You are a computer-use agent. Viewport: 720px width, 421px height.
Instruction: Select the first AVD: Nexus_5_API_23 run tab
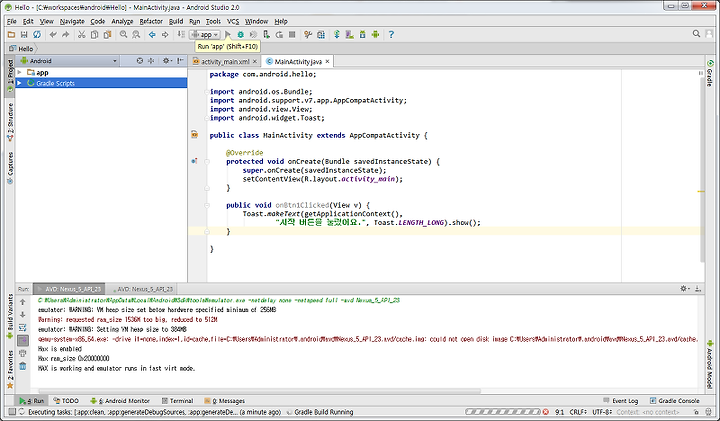click(69, 289)
